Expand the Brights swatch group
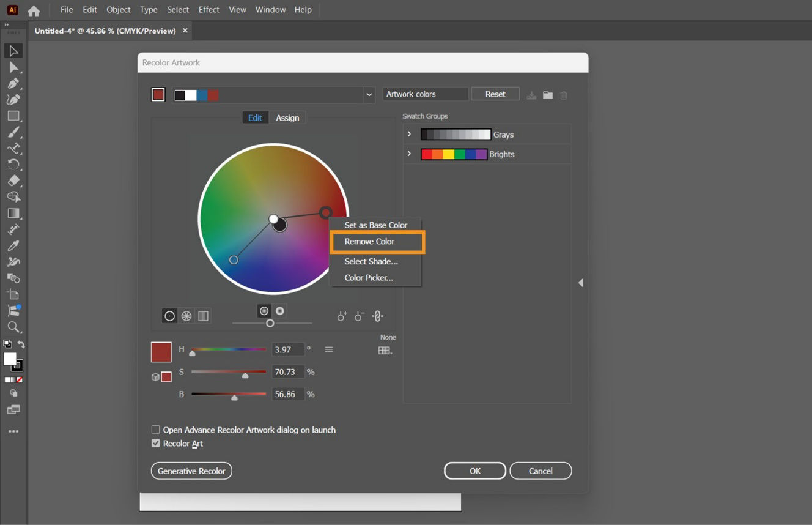Screen dimensions: 812x525 coord(409,154)
